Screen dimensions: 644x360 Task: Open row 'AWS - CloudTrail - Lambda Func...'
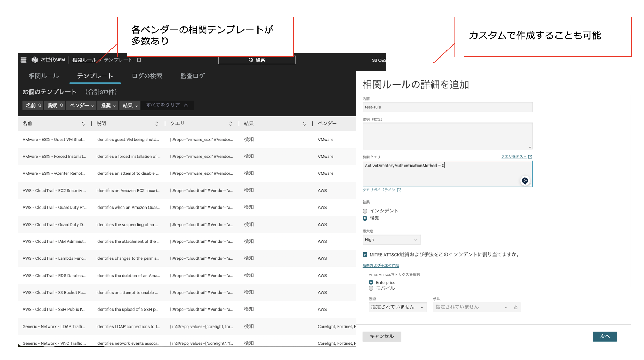click(187, 259)
